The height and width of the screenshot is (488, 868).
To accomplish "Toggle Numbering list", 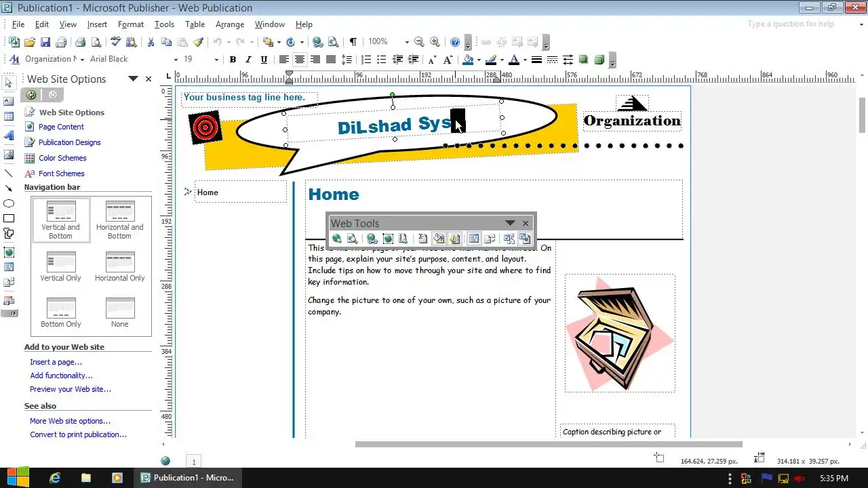I will (366, 60).
